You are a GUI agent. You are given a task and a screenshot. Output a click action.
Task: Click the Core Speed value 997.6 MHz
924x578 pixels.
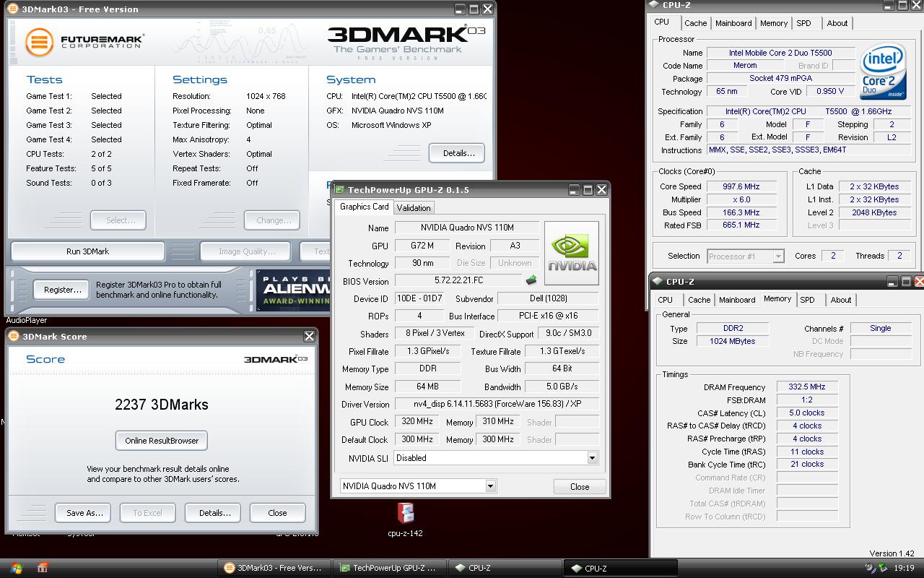[x=741, y=186]
